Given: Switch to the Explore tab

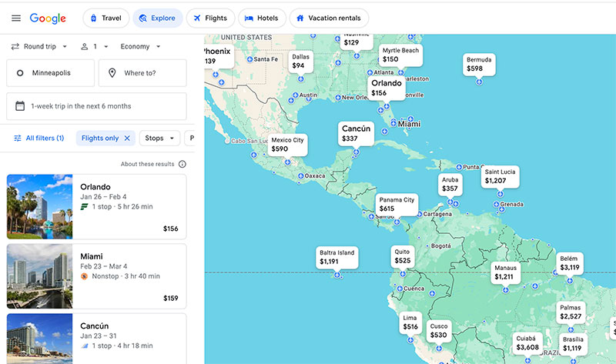Looking at the screenshot, I should click(158, 18).
